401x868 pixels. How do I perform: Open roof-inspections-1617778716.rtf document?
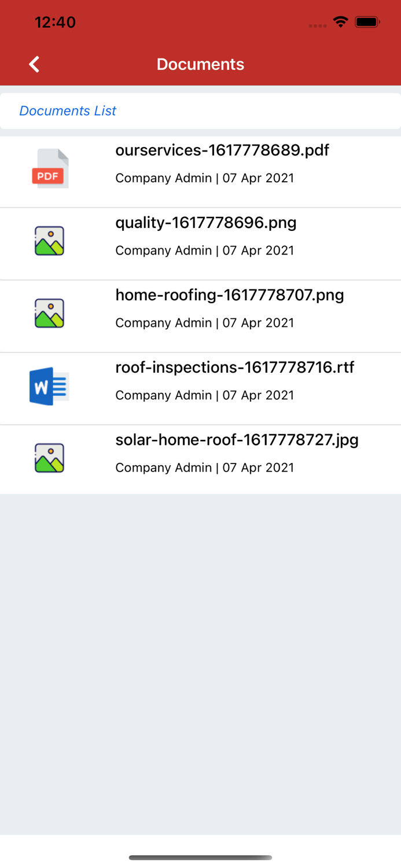click(236, 367)
